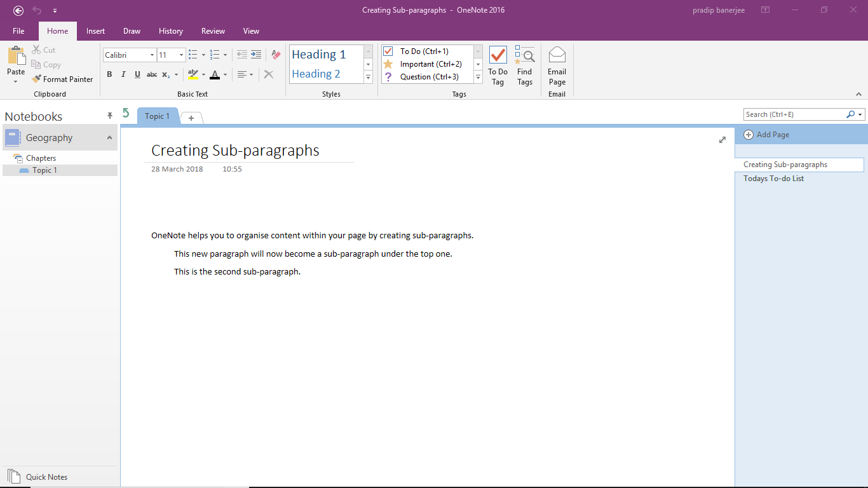Apply the Important (Ctrl+2) star tag
The height and width of the screenshot is (488, 868).
[x=388, y=64]
